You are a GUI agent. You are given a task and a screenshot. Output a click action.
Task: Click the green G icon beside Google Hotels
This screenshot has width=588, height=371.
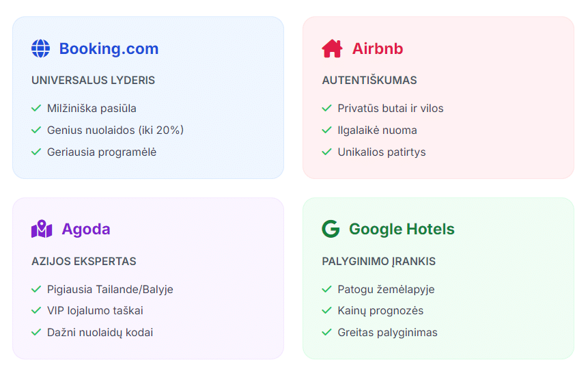(x=331, y=229)
